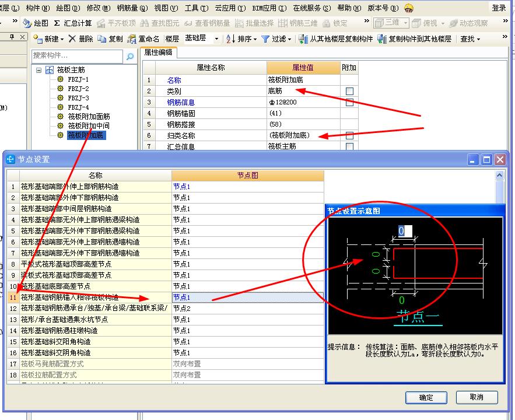Select row 12 节点2 cell

(x=248, y=309)
